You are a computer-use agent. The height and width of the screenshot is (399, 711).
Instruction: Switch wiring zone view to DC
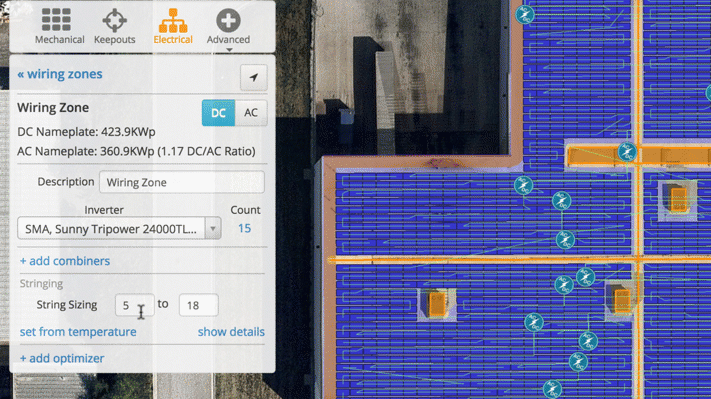218,113
